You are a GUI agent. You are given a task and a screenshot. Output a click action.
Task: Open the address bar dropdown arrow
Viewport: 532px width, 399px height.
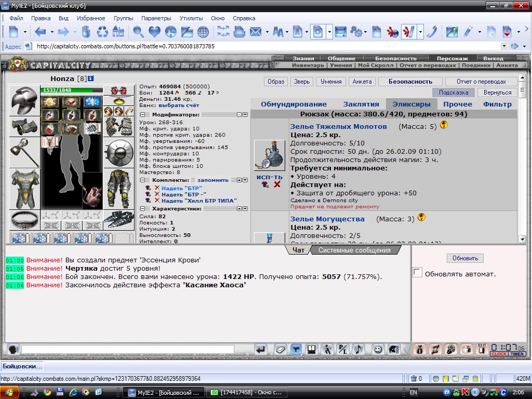pos(504,46)
